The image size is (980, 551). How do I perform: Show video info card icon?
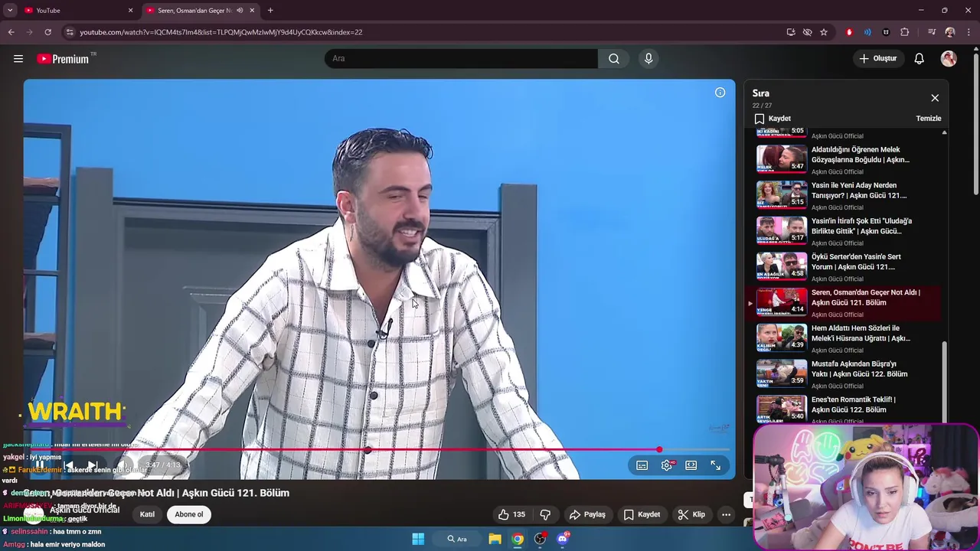point(720,93)
